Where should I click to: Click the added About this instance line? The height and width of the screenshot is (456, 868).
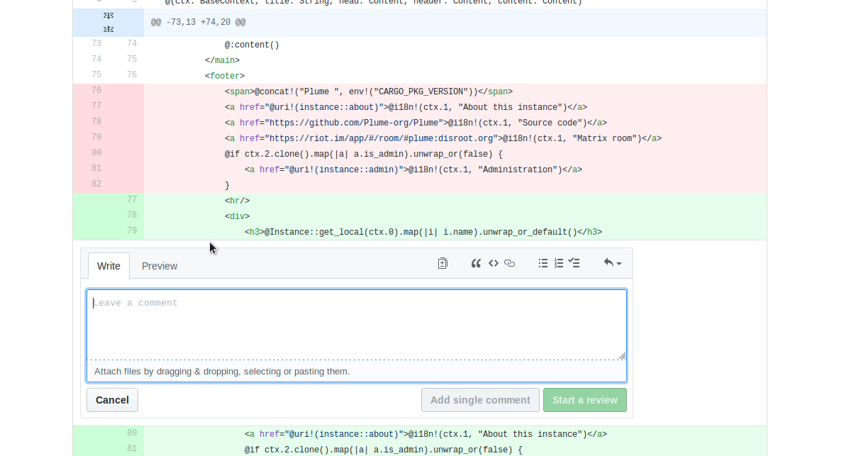click(455, 434)
